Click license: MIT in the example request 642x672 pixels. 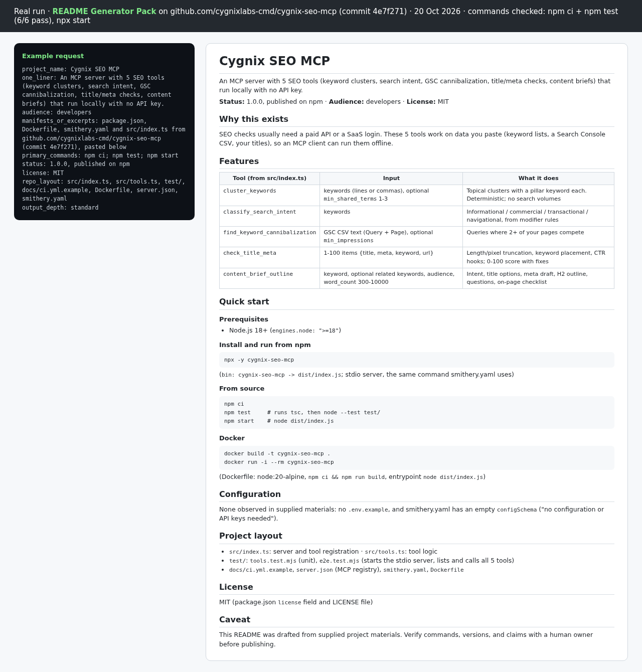pos(43,173)
